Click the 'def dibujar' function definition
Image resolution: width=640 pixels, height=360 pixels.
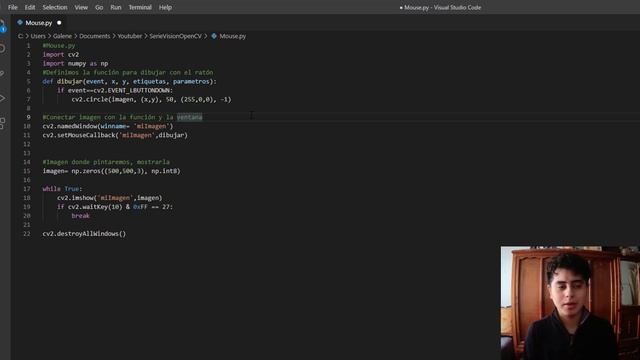coord(129,81)
